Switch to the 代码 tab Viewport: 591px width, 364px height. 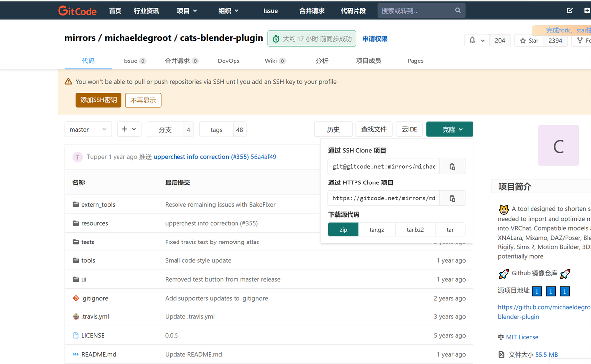tap(88, 61)
